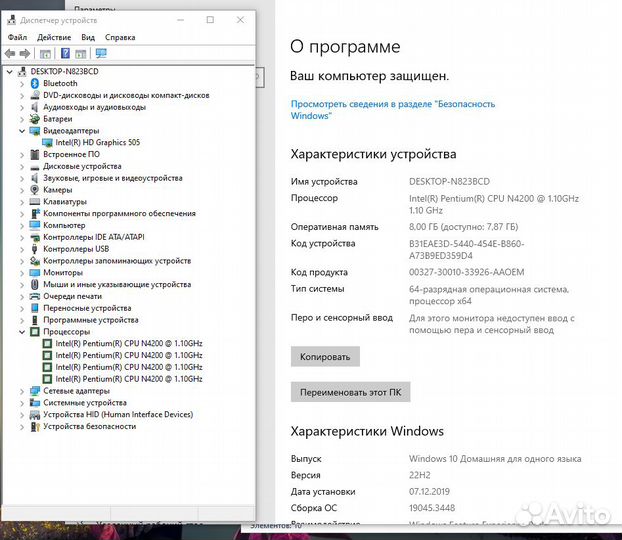
Task: Collapse the Видеоадаптеры category
Action: [22, 131]
